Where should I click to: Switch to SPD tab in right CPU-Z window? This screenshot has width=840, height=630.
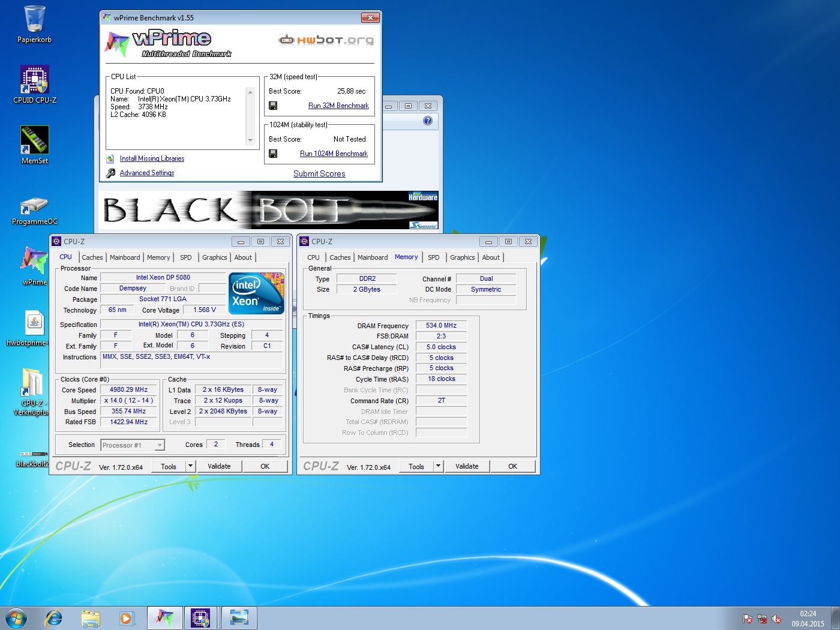tap(434, 257)
